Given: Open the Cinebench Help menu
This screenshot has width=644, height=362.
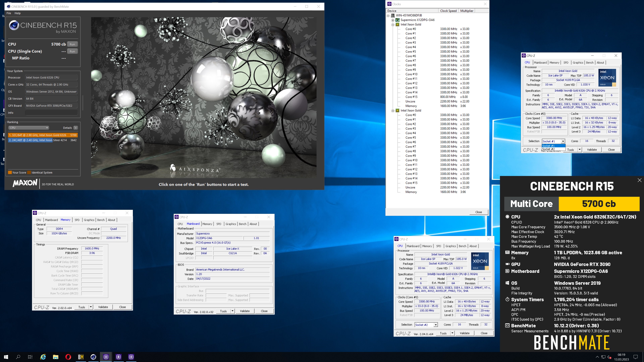Looking at the screenshot, I should [17, 13].
